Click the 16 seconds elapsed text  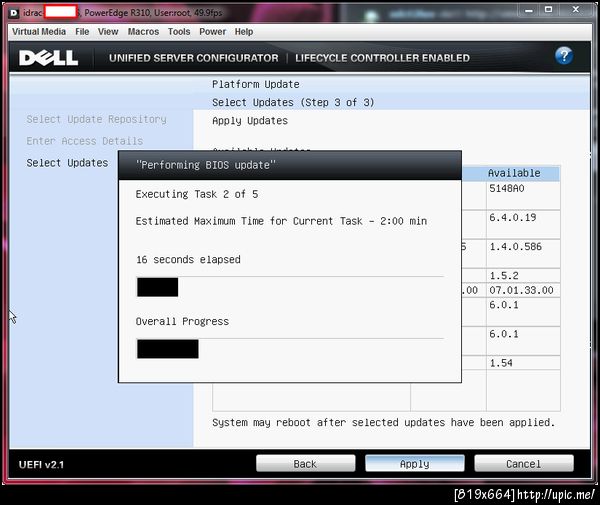[x=188, y=260]
